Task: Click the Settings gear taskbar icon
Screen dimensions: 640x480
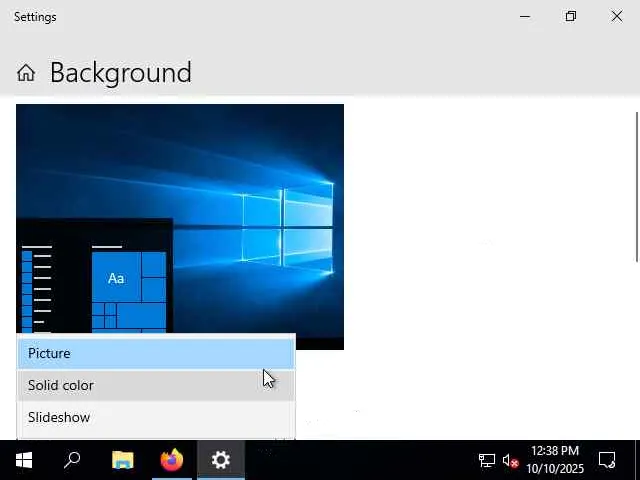Action: [x=221, y=460]
